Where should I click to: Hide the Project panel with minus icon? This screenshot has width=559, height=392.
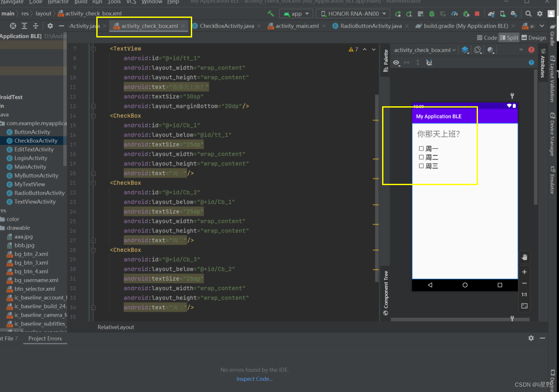point(61,26)
